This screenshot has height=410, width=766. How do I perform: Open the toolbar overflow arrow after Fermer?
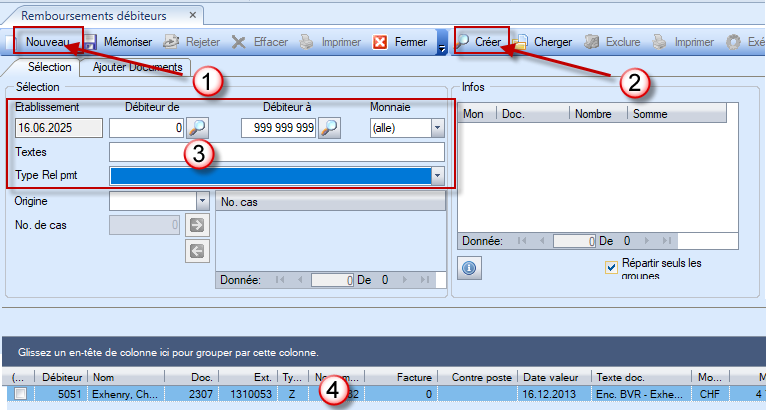(442, 43)
